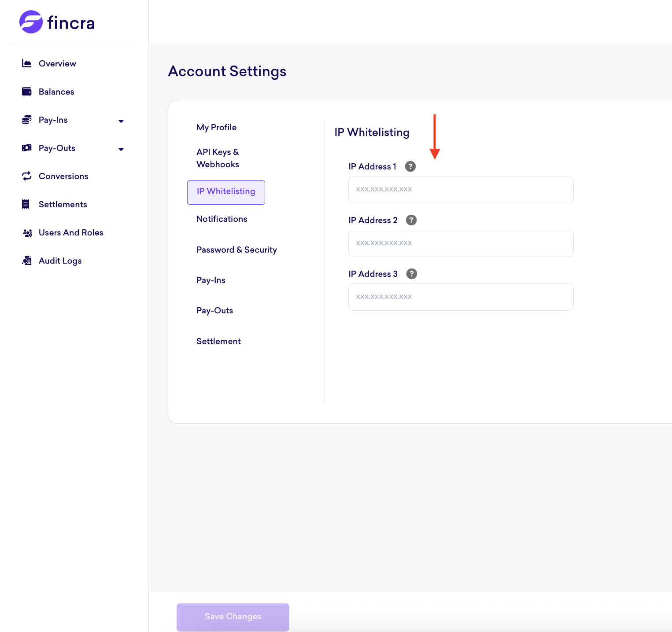The height and width of the screenshot is (632, 672).
Task: Open Audit Logs via its icon
Action: click(27, 261)
